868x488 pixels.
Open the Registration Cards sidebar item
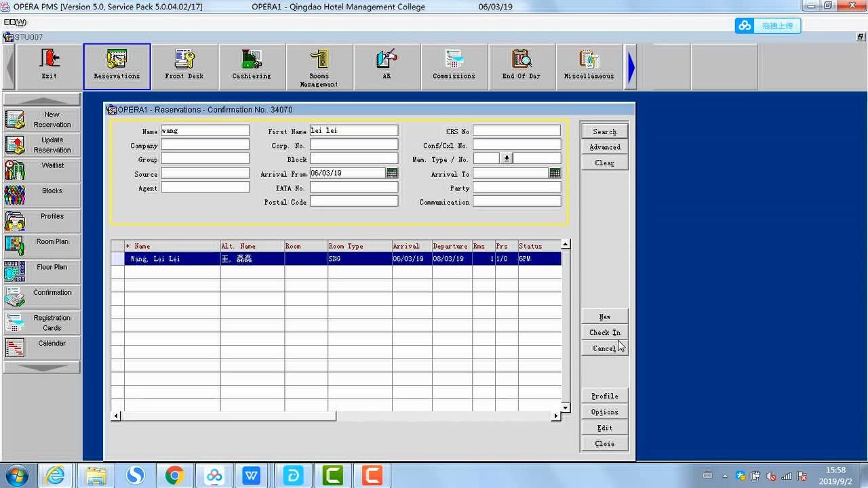click(x=42, y=323)
